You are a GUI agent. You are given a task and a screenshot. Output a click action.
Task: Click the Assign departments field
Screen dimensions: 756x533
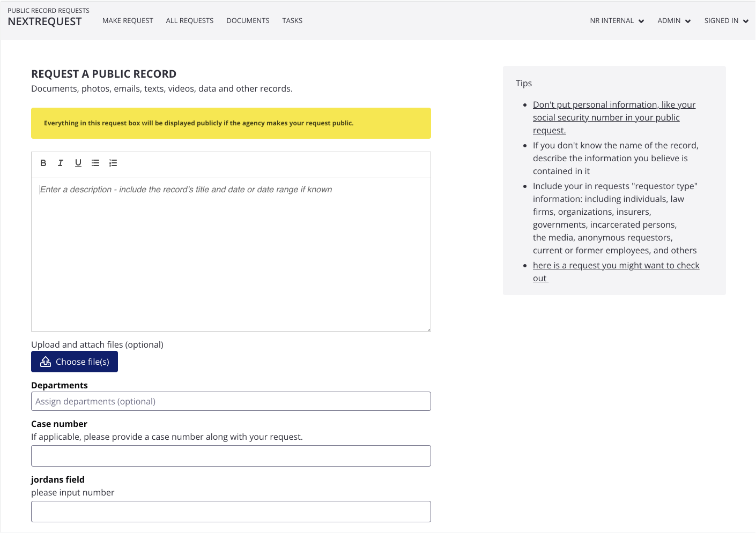pos(231,401)
